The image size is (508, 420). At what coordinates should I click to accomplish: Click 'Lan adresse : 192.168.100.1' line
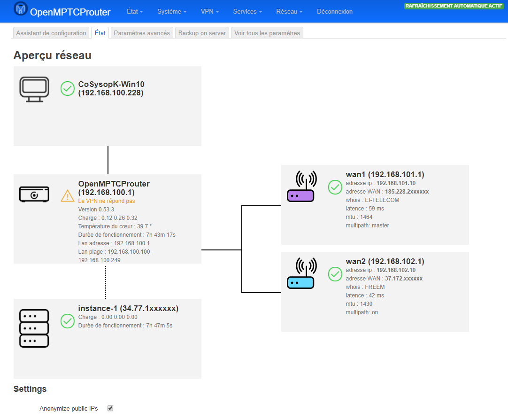click(x=114, y=243)
